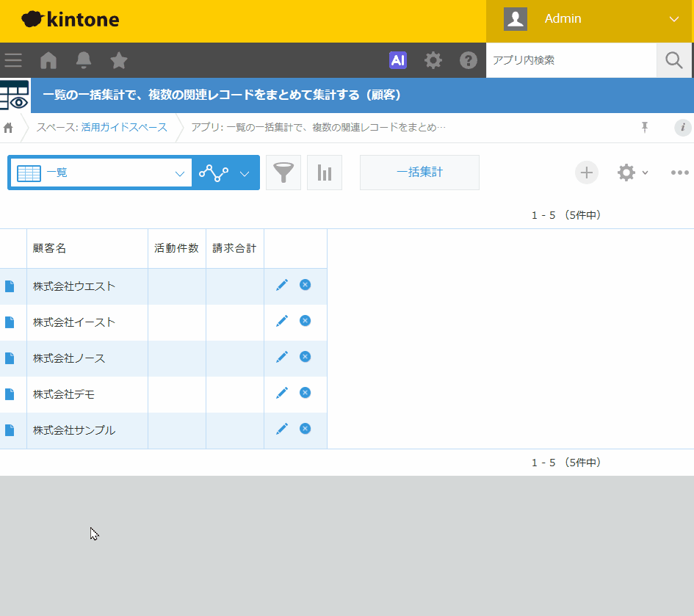Pin this app with the pushpin icon
This screenshot has width=694, height=616.
[x=645, y=128]
